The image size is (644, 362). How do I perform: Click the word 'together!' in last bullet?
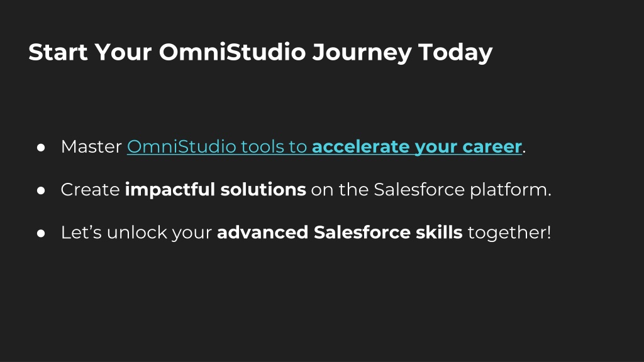(509, 233)
